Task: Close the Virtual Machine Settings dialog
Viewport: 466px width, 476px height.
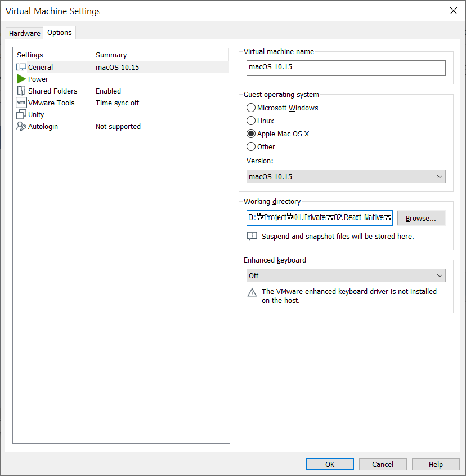Action: 453,11
